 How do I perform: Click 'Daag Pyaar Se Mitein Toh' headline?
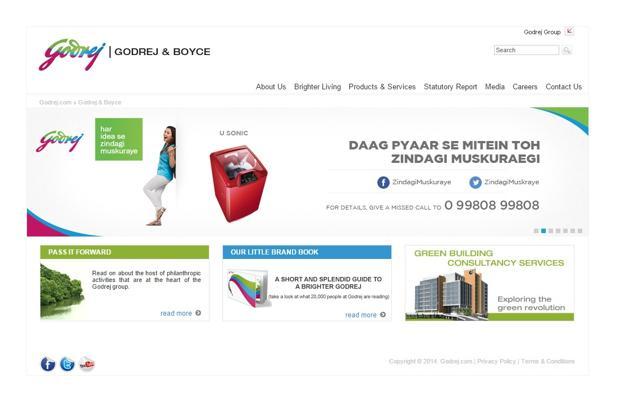pos(444,145)
